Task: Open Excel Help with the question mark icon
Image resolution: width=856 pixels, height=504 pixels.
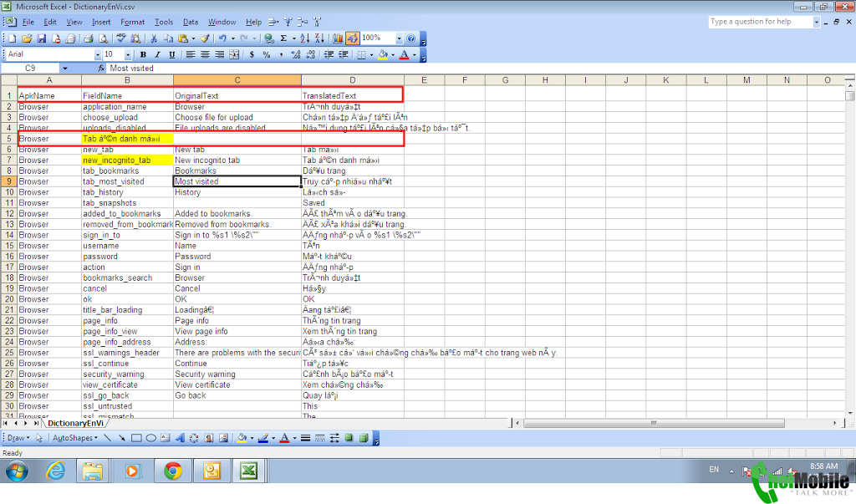Action: pyautogui.click(x=410, y=38)
